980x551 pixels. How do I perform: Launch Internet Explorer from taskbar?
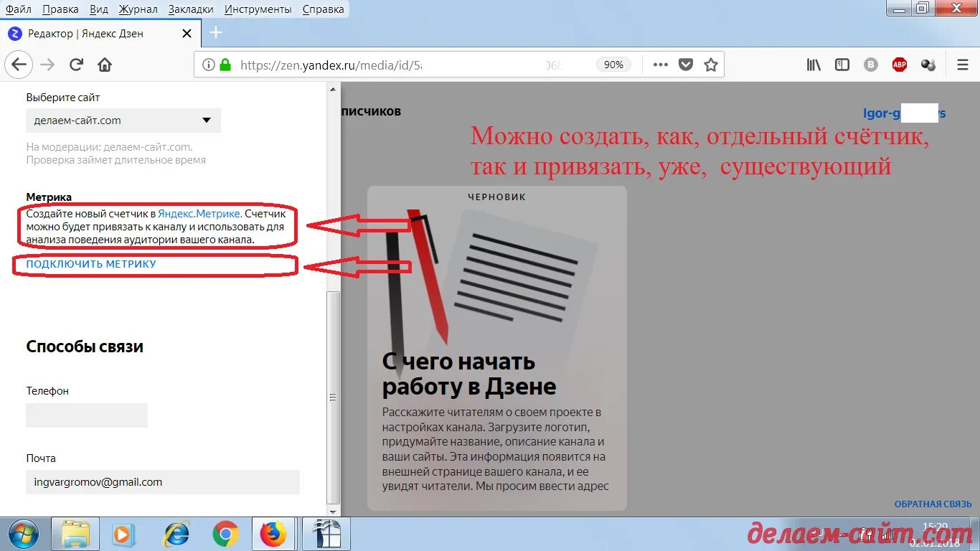click(x=176, y=534)
